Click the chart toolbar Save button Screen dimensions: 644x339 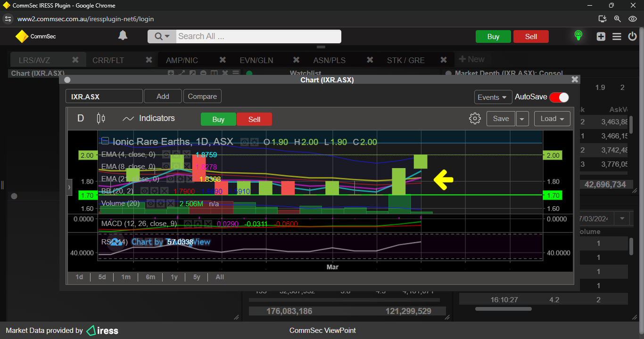coord(501,119)
